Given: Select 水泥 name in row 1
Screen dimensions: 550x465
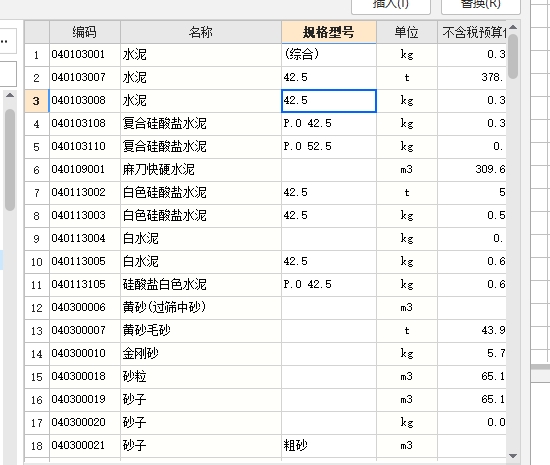Looking at the screenshot, I should pos(201,55).
